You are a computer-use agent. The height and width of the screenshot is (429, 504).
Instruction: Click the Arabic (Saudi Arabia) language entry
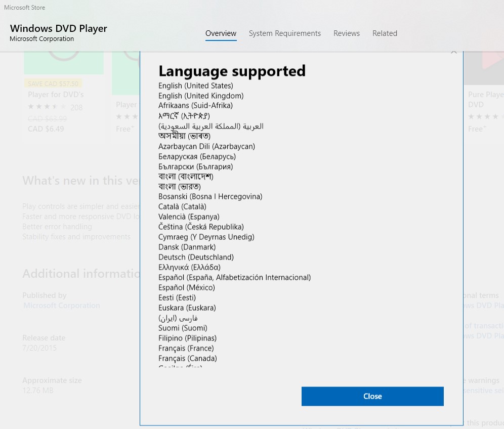tap(211, 126)
